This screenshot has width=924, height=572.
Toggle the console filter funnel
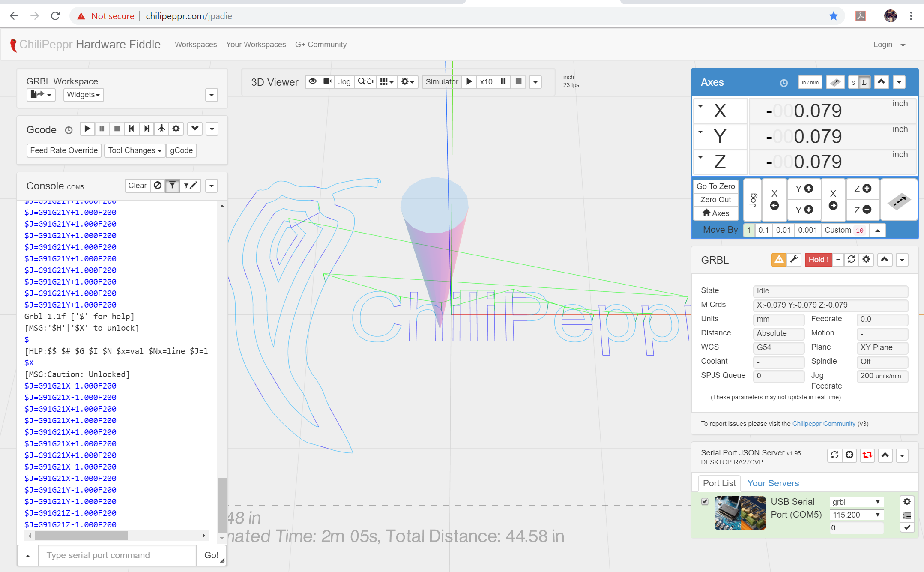(x=172, y=186)
